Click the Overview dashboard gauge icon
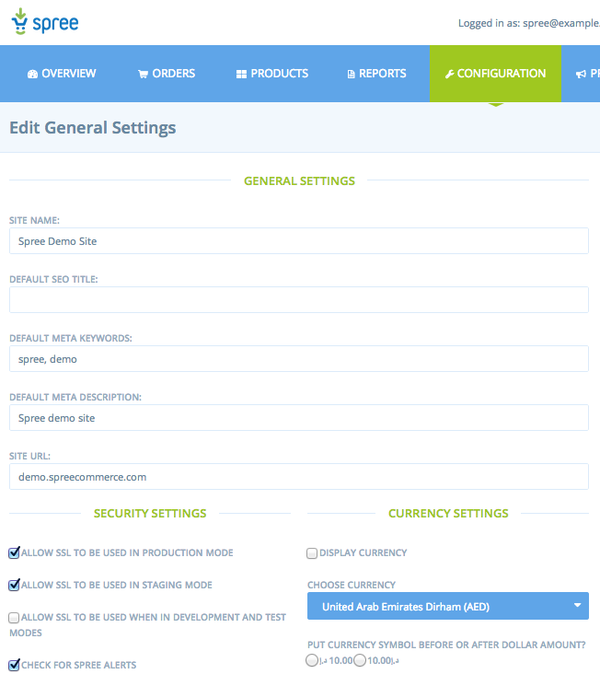 [x=32, y=74]
